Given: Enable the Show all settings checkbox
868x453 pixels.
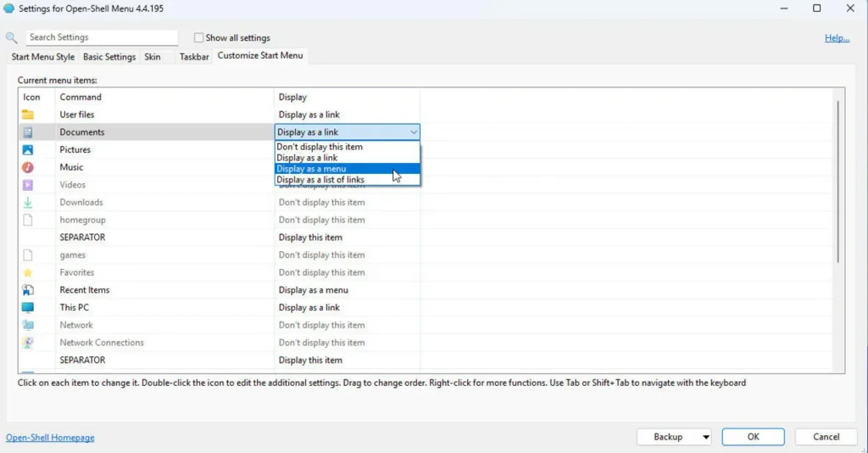Looking at the screenshot, I should (199, 38).
